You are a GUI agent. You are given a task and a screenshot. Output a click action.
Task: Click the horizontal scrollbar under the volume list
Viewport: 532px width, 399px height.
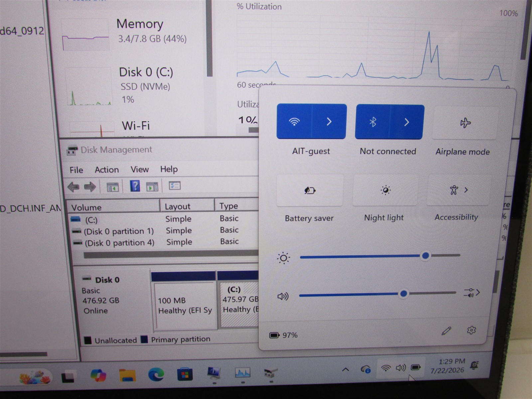pos(171,255)
